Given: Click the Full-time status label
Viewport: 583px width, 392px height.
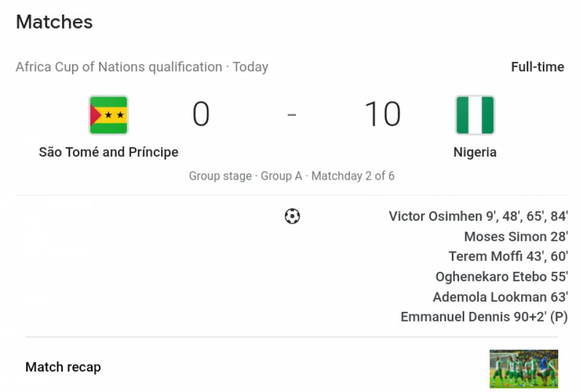Looking at the screenshot, I should 537,67.
